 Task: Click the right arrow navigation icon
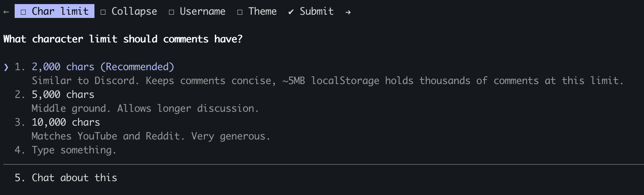(348, 12)
